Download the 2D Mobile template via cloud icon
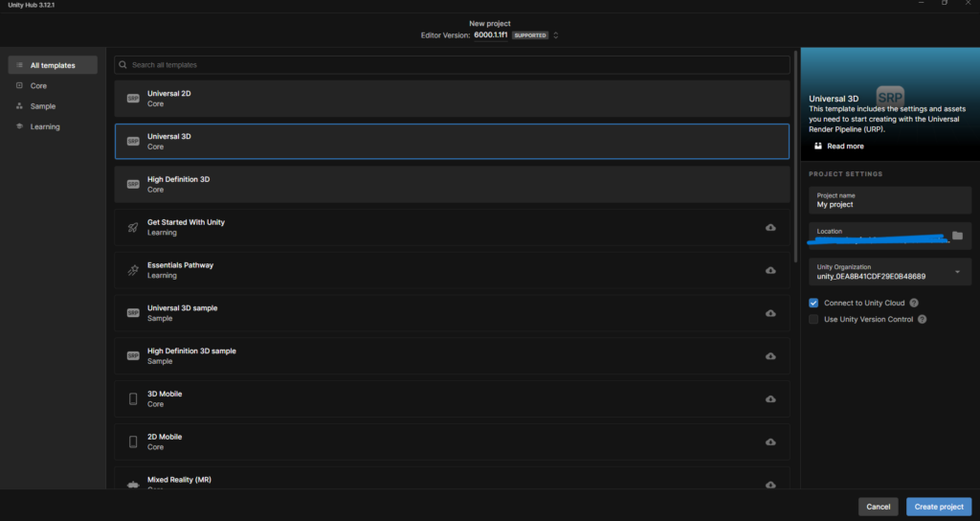 [x=770, y=442]
